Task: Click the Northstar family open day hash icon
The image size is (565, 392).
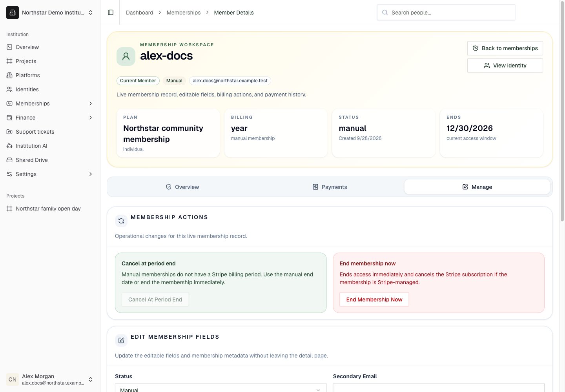Action: click(9, 209)
